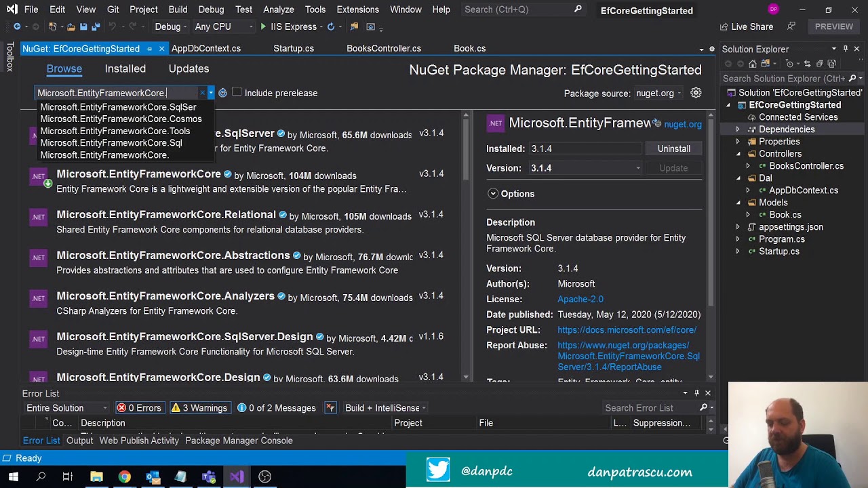This screenshot has height=488, width=868.
Task: Collapse the Controllers folder in Solution Explorer
Action: tap(738, 154)
